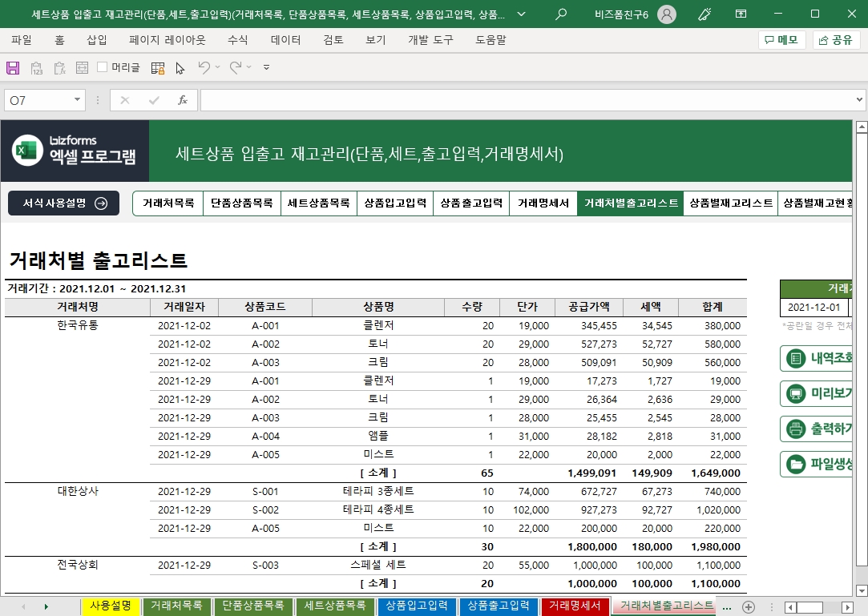Click the user account avatar icon
The width and height of the screenshot is (868, 616).
point(666,14)
